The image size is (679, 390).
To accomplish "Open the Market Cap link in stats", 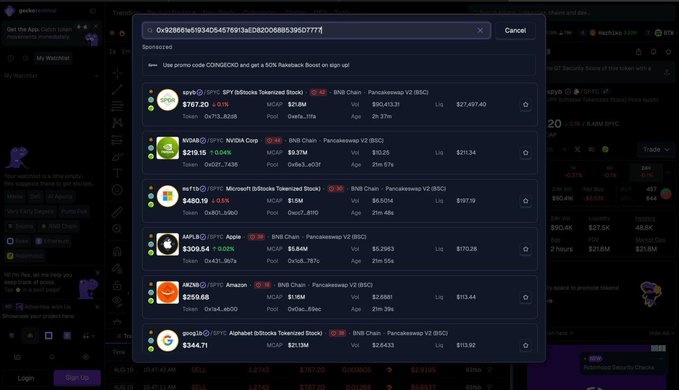I will [x=650, y=239].
